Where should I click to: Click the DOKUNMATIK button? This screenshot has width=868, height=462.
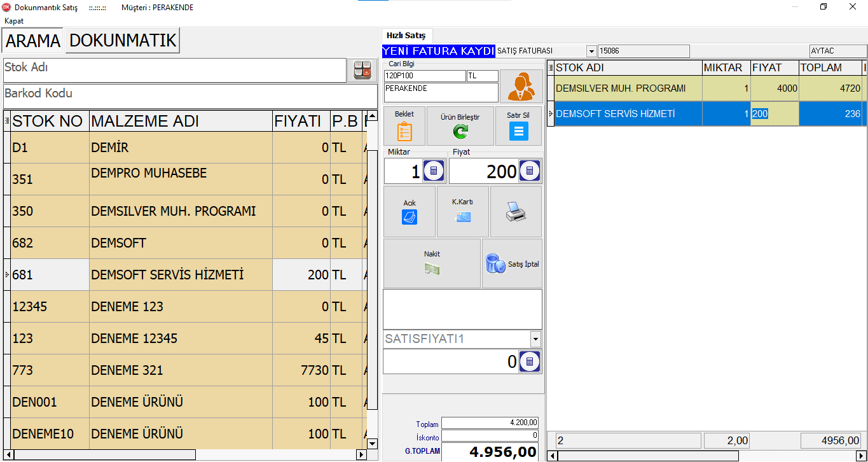pyautogui.click(x=123, y=41)
